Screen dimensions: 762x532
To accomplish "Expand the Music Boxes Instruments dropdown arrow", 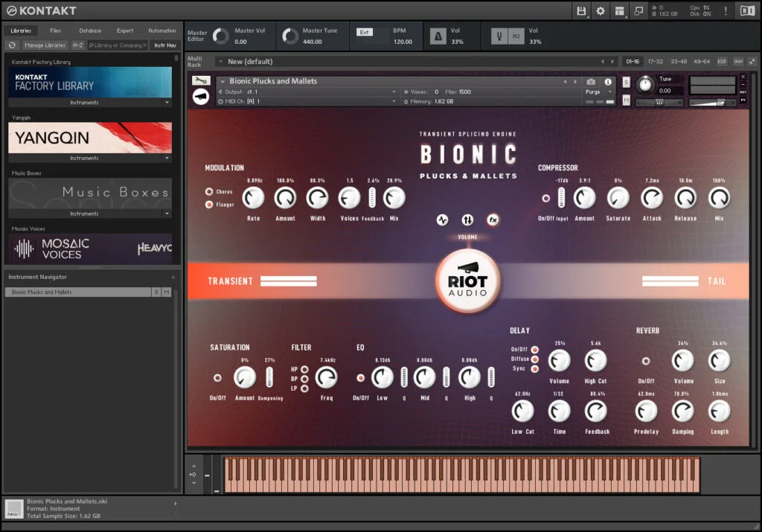I will 167,214.
